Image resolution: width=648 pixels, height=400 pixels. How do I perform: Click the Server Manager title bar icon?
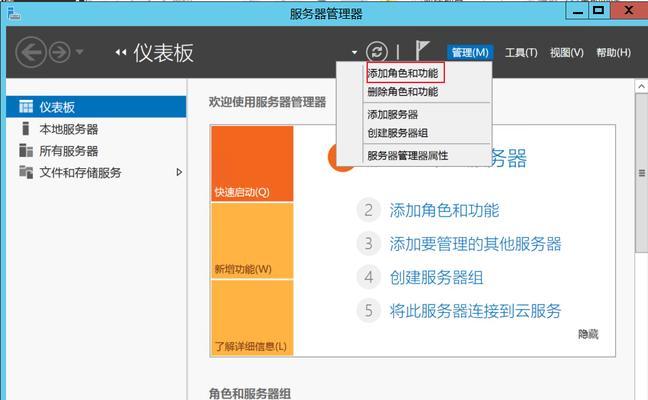click(x=14, y=13)
